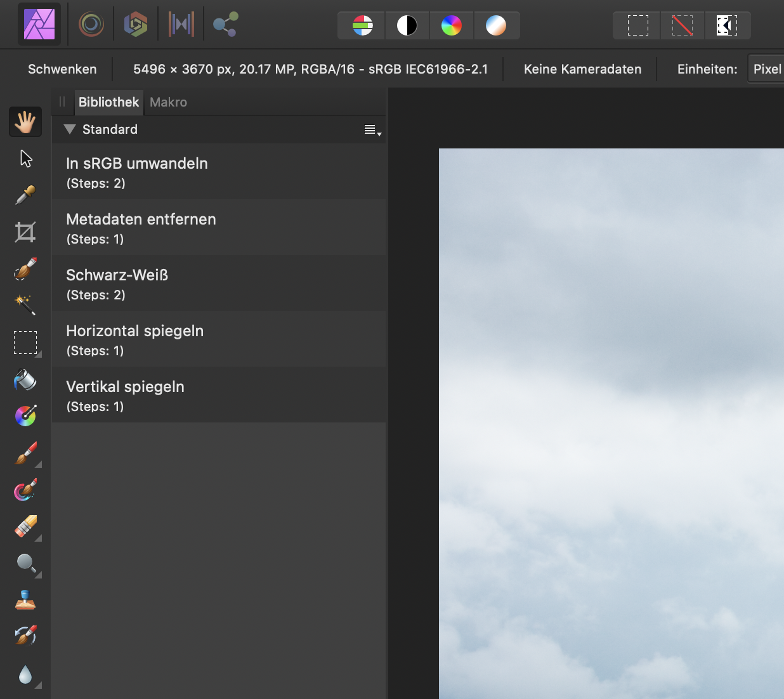
Task: Click the Select All marquee icon
Action: tap(637, 25)
